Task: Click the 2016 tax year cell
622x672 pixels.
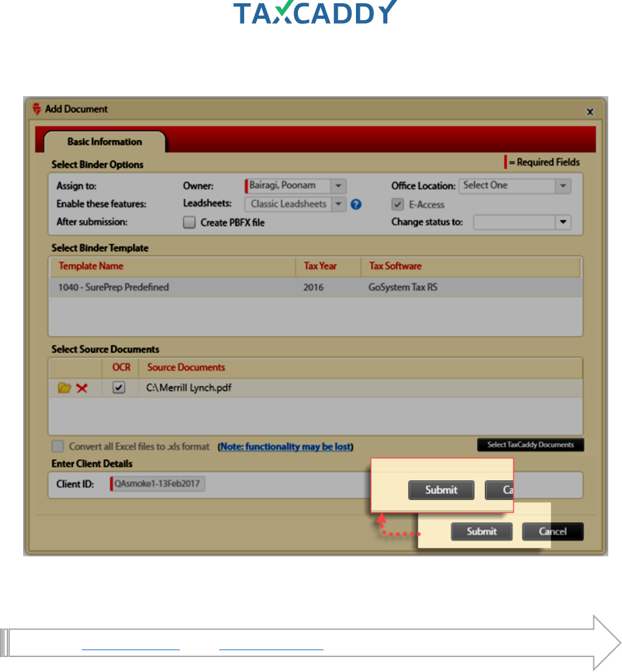Action: click(313, 287)
